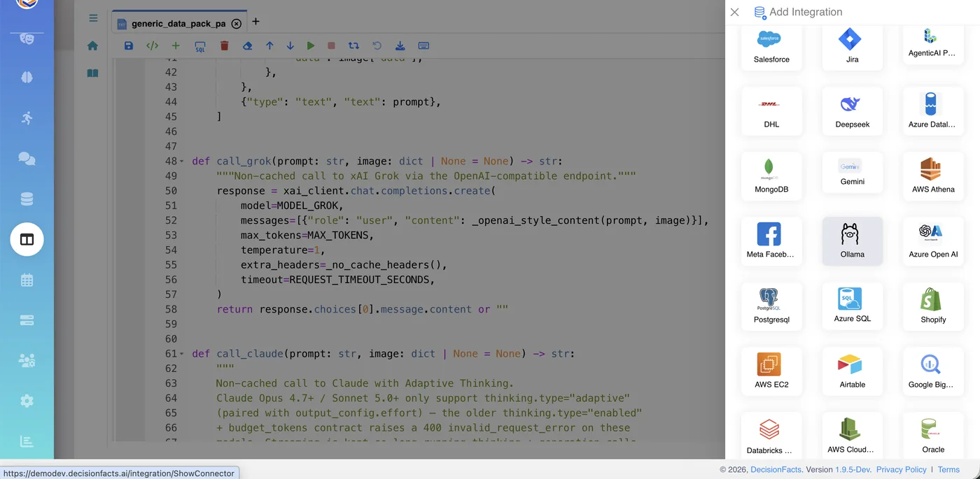Close the generic_data_pack_pa tab
The height and width of the screenshot is (479, 980).
(x=237, y=24)
